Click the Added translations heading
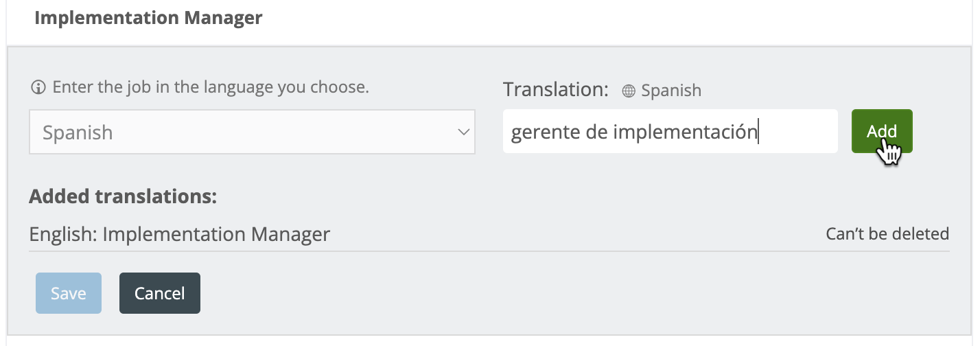Screen dimensions: 980x346 point(123,196)
